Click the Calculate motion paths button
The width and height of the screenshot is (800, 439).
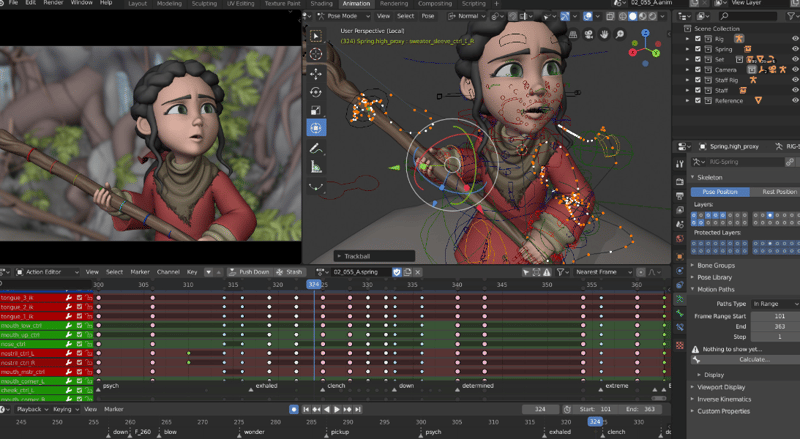pyautogui.click(x=745, y=360)
